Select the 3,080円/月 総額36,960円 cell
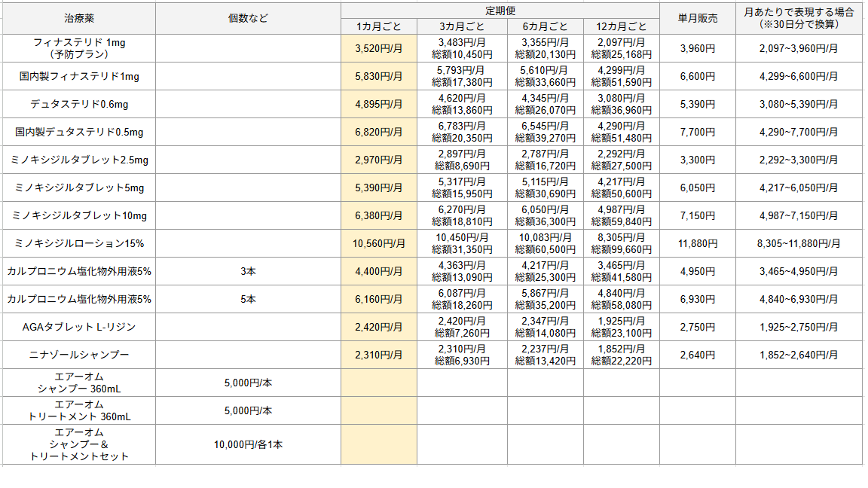The width and height of the screenshot is (868, 488). click(621, 104)
